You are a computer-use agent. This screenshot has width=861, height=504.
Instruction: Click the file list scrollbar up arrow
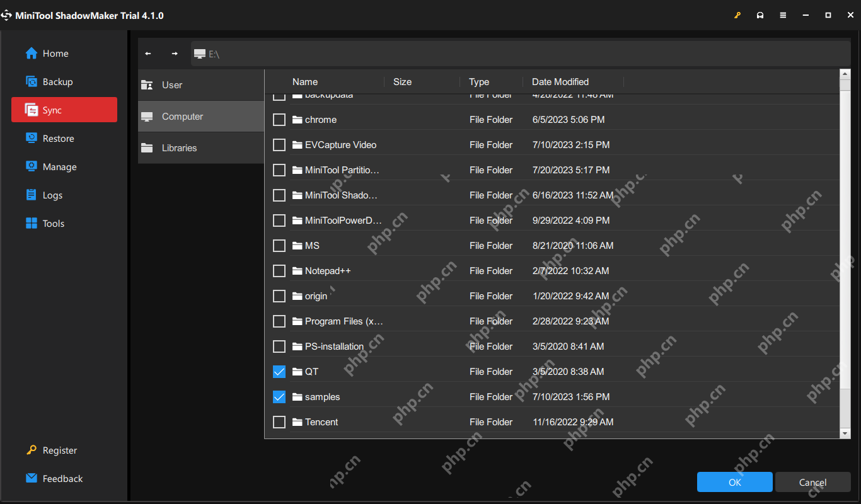click(845, 75)
